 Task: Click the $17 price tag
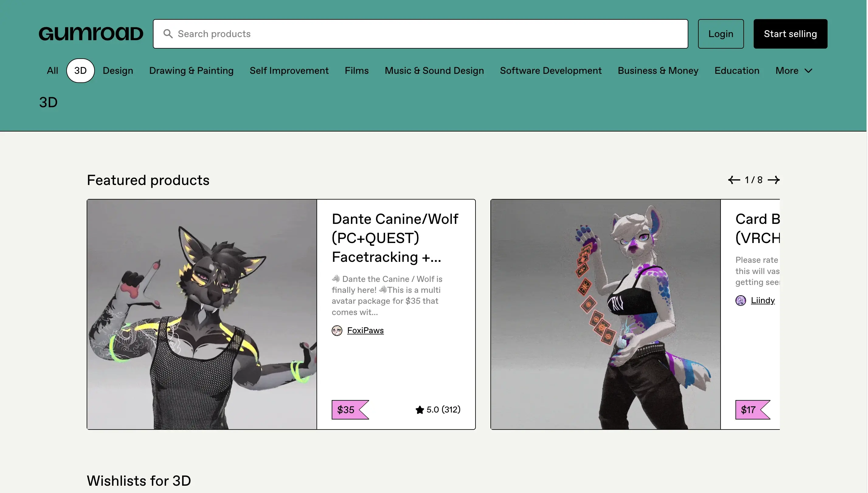pyautogui.click(x=749, y=410)
